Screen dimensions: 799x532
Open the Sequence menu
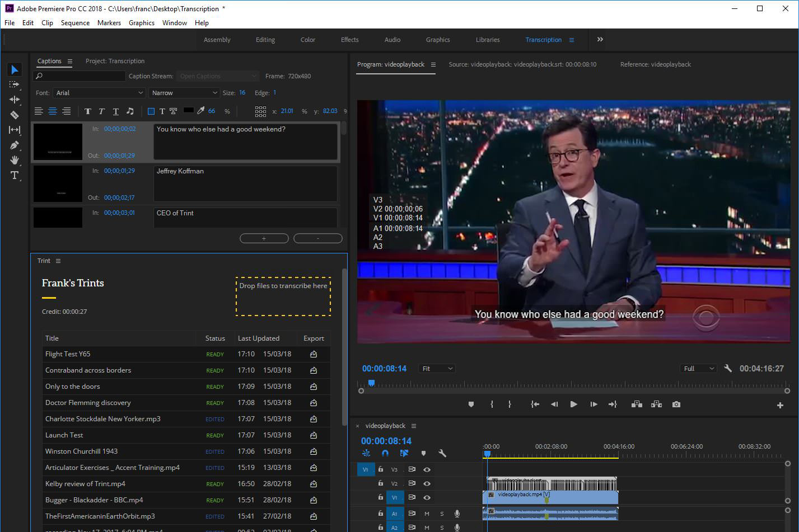click(x=75, y=23)
